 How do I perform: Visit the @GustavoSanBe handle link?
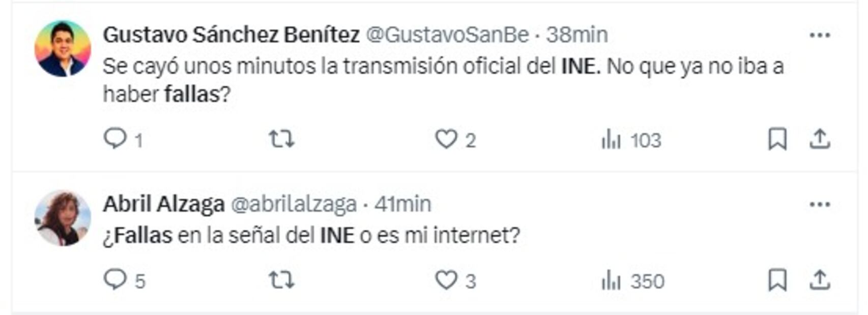(447, 35)
